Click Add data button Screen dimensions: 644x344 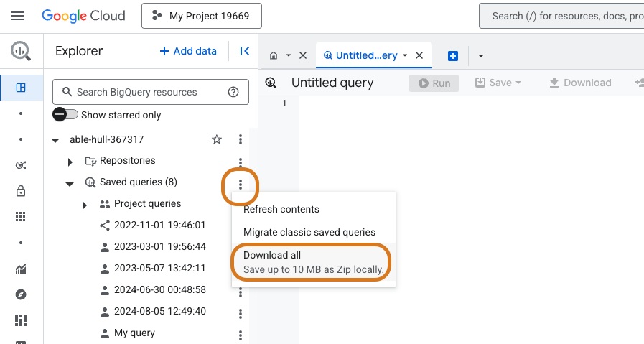pos(188,51)
